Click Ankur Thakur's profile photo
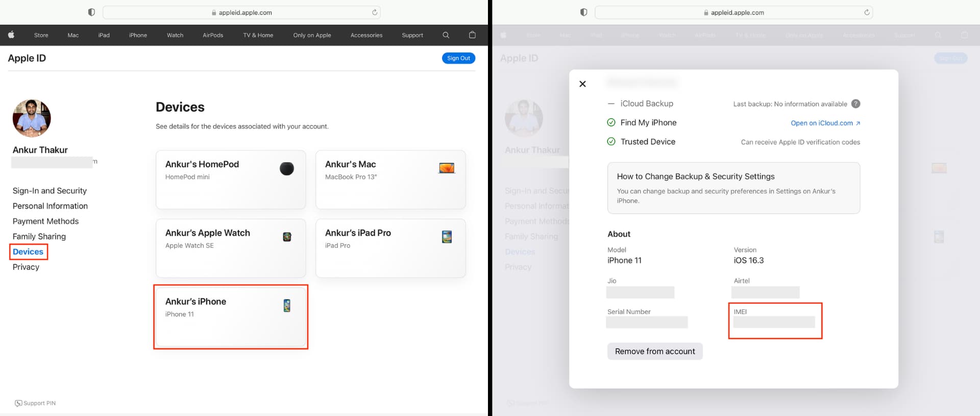Screen dimensions: 980x416 (x=32, y=118)
